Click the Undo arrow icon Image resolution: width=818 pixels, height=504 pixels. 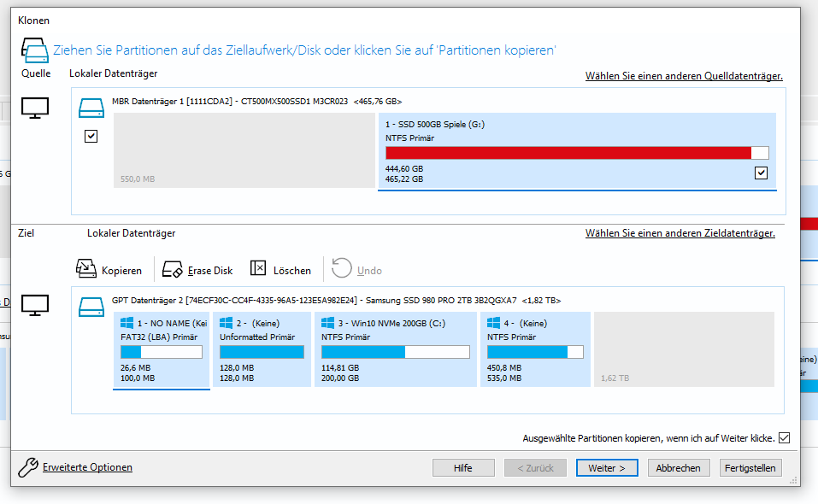pyautogui.click(x=342, y=268)
